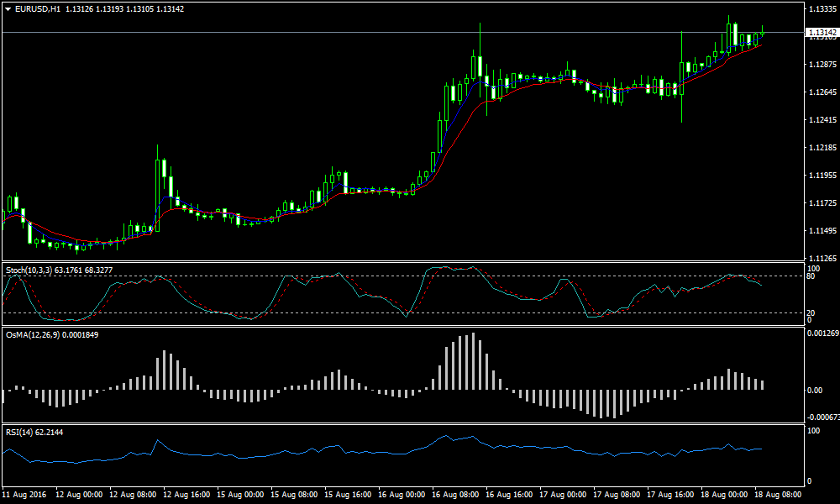Click the 1.11265 price at scale bottom
Image resolution: width=840 pixels, height=504 pixels.
click(x=821, y=259)
